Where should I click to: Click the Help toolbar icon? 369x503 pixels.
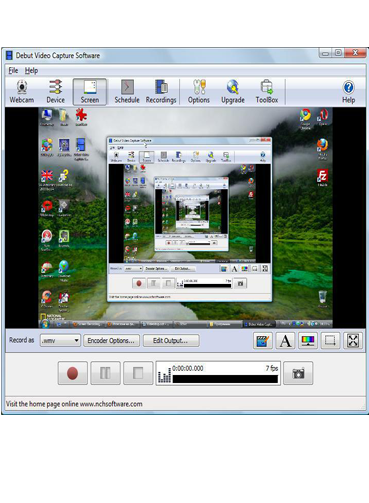click(348, 92)
